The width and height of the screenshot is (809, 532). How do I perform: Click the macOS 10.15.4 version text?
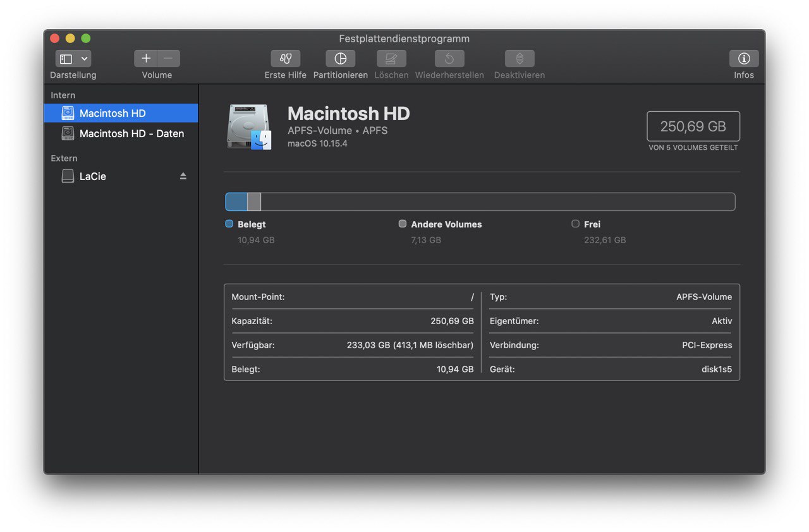coord(317,143)
